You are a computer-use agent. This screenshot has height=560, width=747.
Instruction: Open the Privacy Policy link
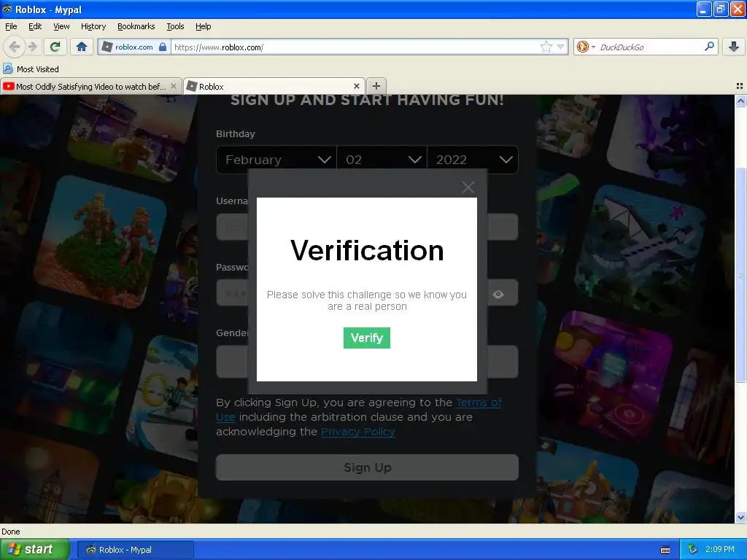click(357, 432)
